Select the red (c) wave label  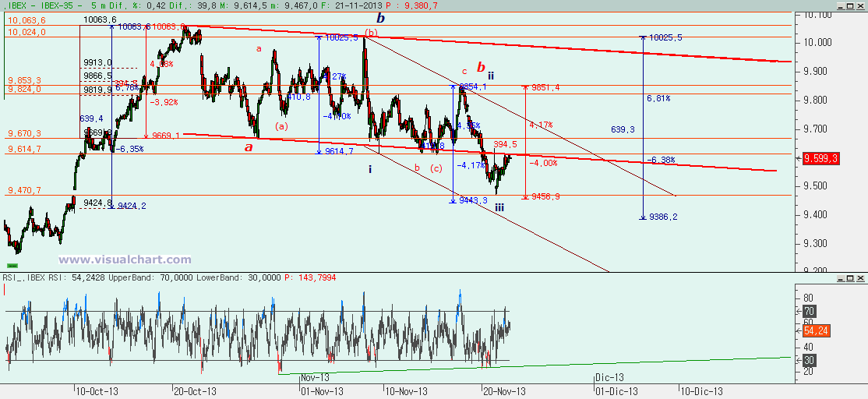coord(437,168)
